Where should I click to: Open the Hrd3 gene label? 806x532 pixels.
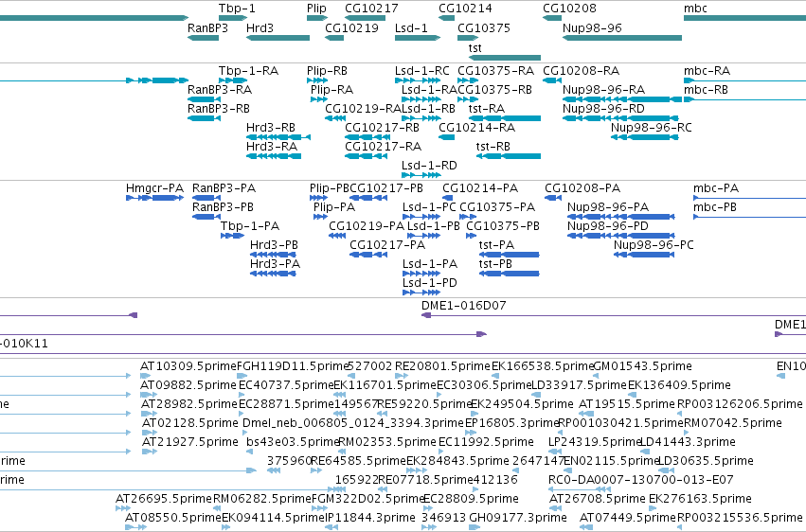[x=260, y=27]
